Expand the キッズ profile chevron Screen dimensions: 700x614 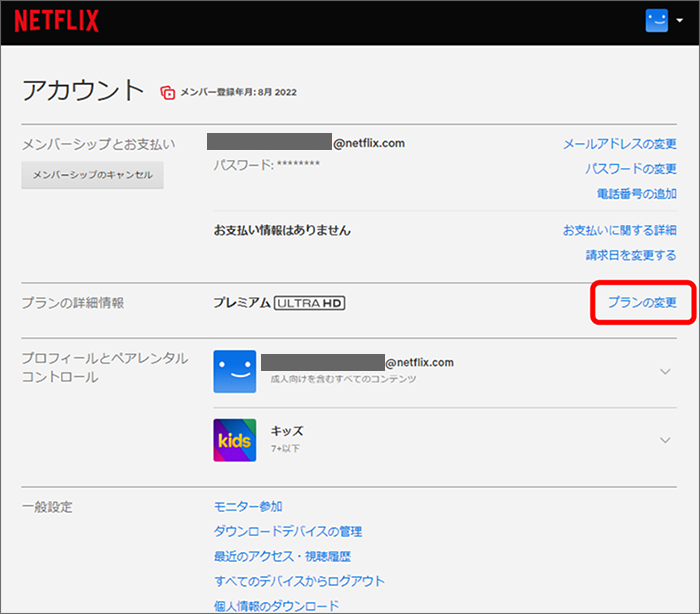tap(666, 440)
